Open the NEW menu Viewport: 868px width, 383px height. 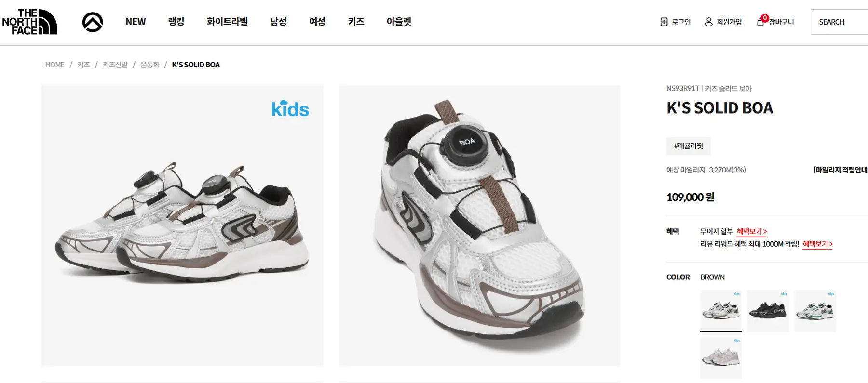coord(136,22)
